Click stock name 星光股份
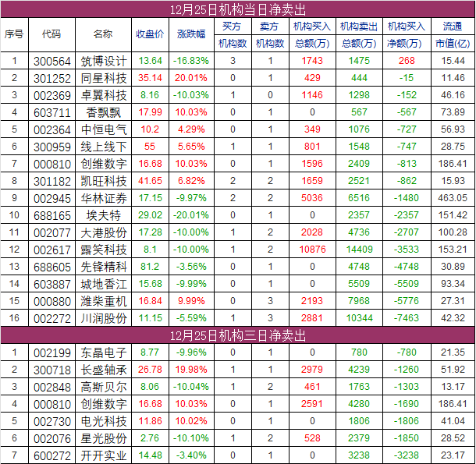476x464 pixels. [x=104, y=438]
